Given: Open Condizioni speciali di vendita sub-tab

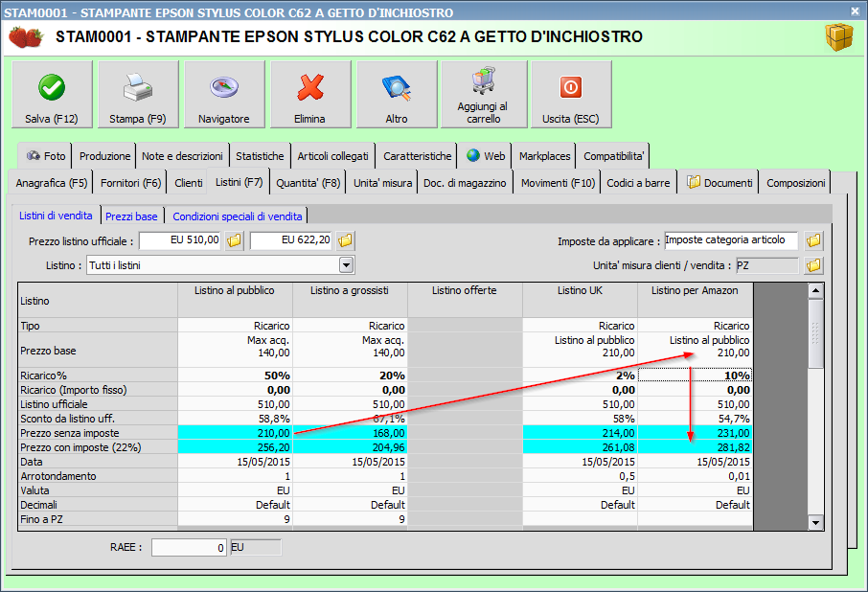Looking at the screenshot, I should click(237, 216).
